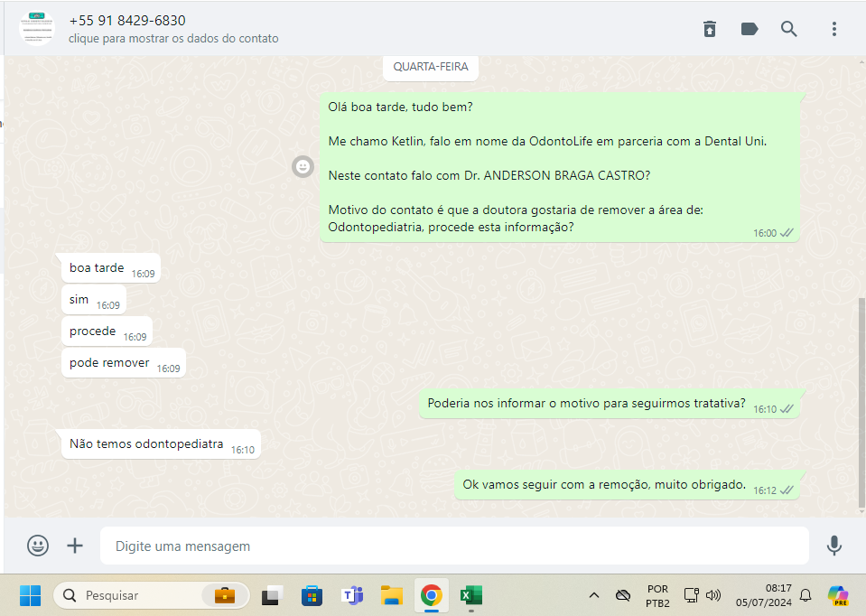Open the chat search magnifier icon
866x616 pixels.
point(788,29)
